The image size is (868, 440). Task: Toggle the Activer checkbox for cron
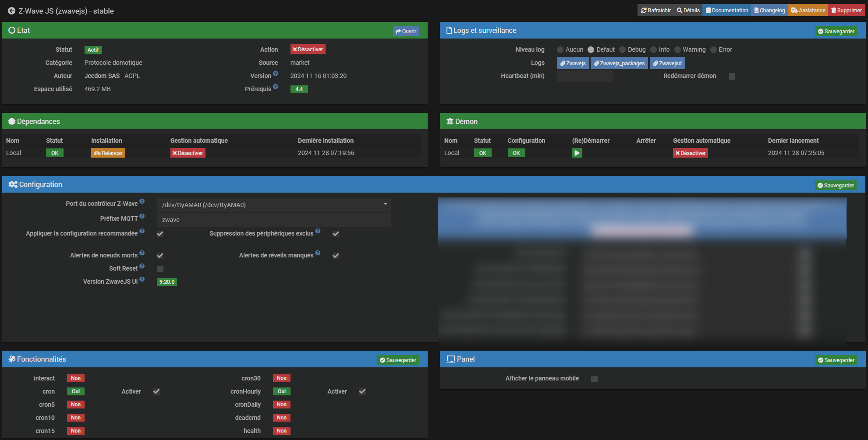[x=156, y=391]
